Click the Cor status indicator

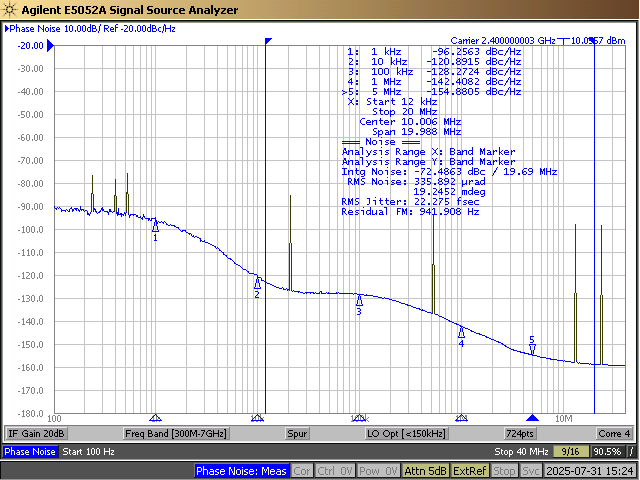302,471
